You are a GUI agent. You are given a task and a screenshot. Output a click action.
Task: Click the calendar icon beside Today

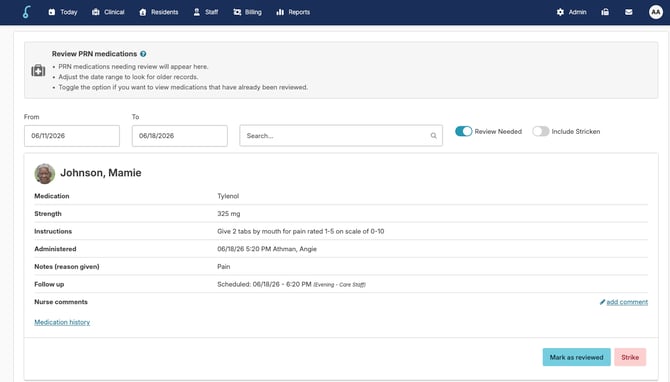click(52, 12)
